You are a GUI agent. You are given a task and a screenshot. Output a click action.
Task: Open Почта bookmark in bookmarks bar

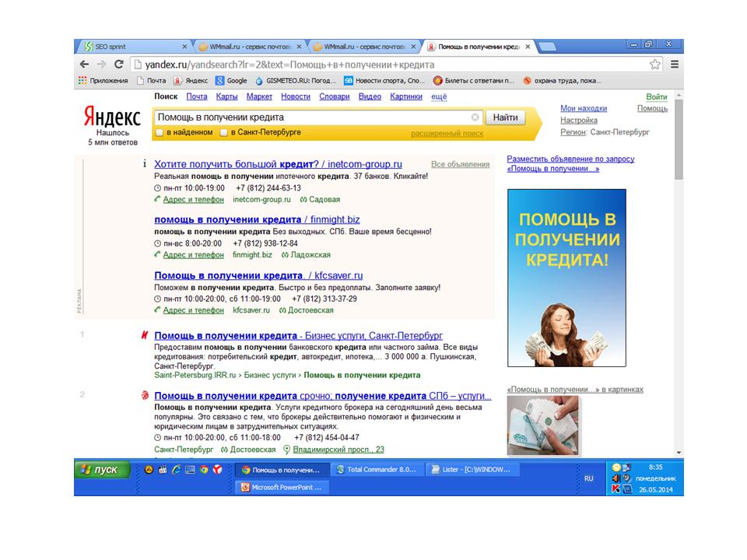point(152,80)
